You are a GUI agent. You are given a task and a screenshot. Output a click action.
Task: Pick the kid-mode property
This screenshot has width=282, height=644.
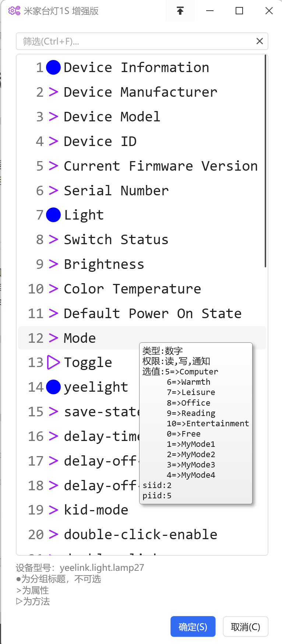click(142, 510)
